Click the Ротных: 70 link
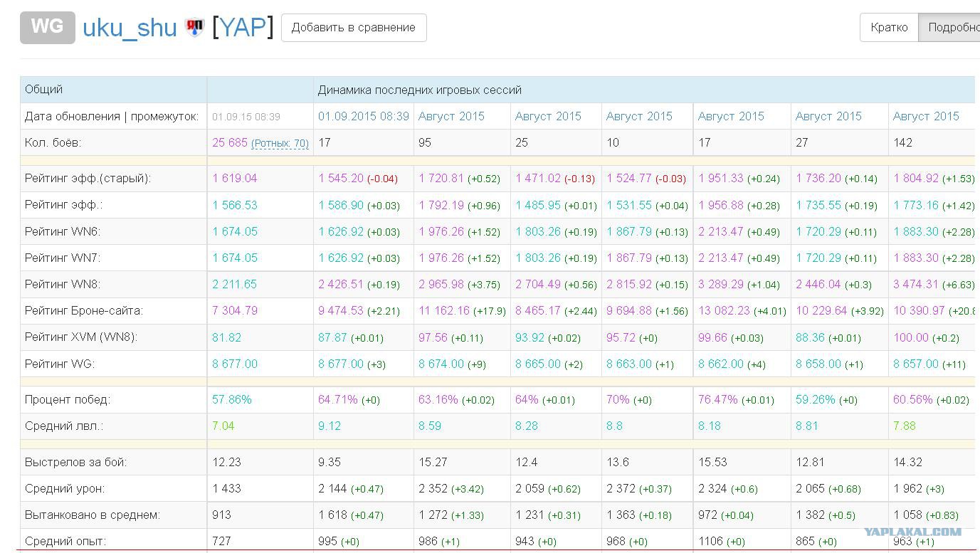Viewport: 980px width, 553px height. pos(280,143)
